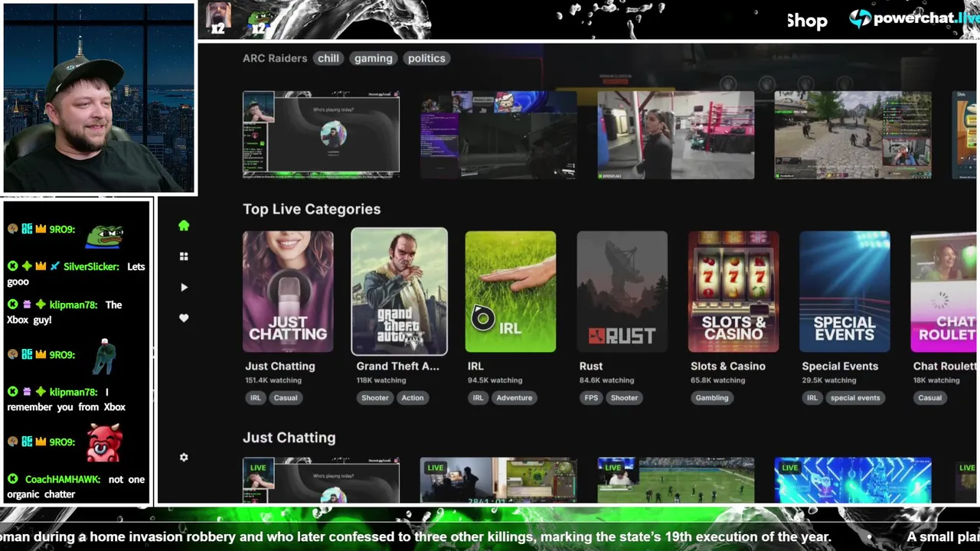The image size is (980, 551).
Task: Open the dark purple chat stream thumbnail
Action: click(498, 135)
